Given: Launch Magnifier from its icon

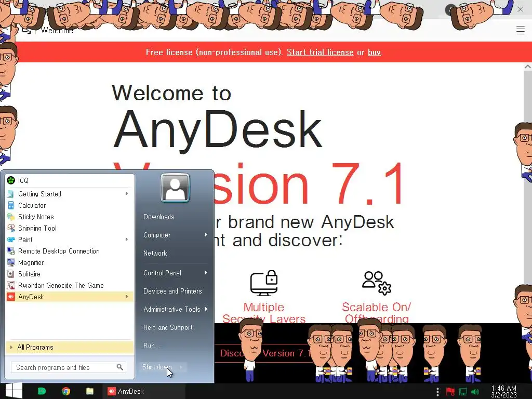Looking at the screenshot, I should coord(11,262).
